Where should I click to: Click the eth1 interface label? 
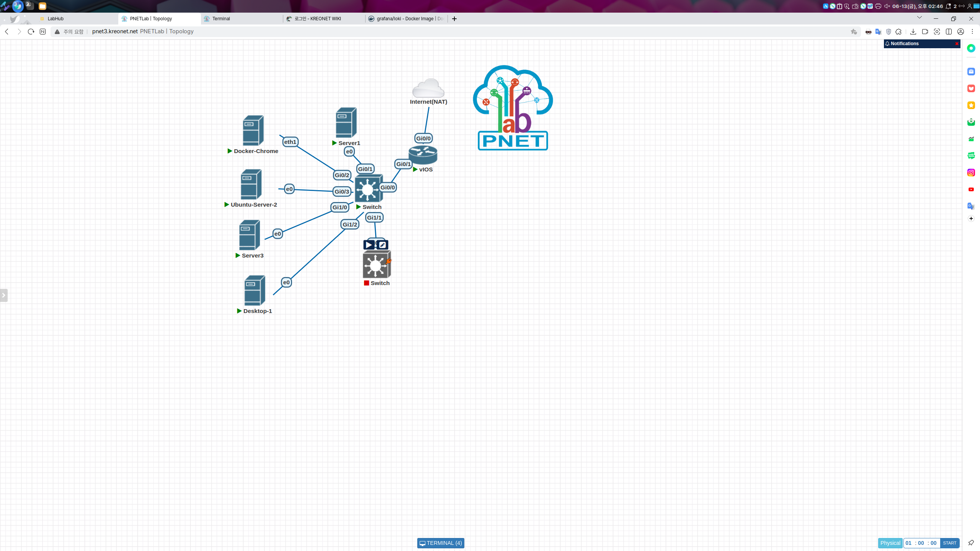coord(290,142)
